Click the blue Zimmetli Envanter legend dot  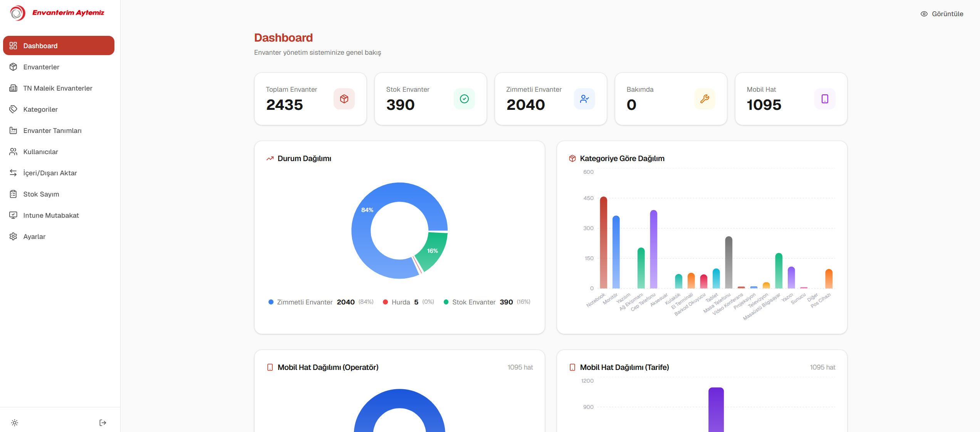271,302
